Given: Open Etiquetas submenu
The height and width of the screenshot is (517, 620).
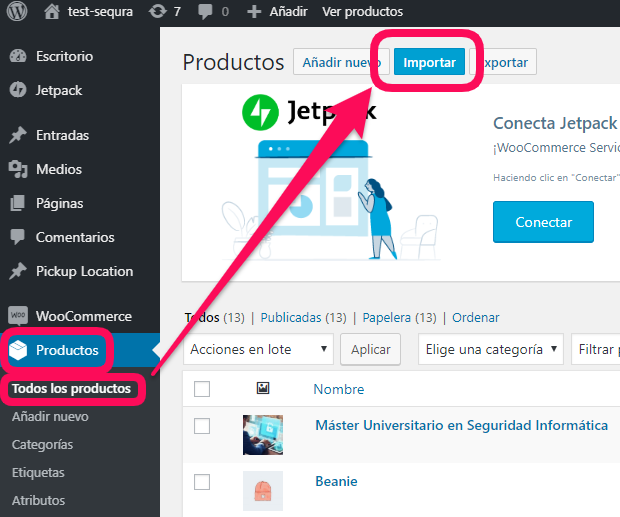Looking at the screenshot, I should [x=38, y=472].
